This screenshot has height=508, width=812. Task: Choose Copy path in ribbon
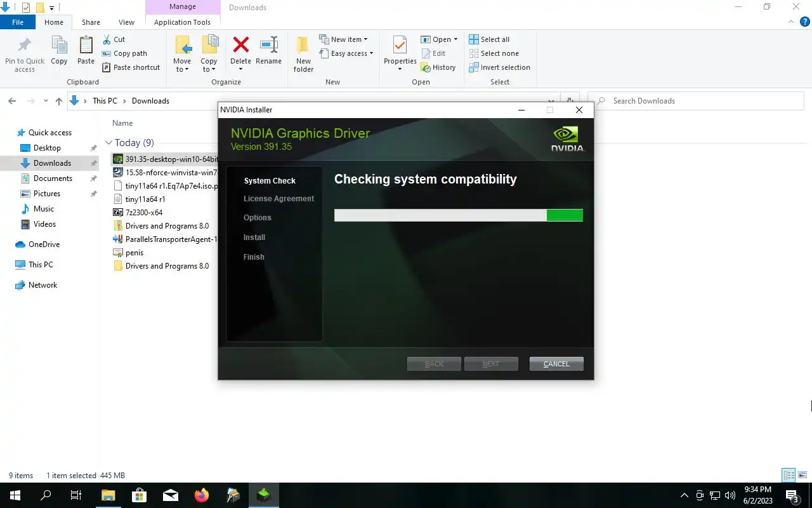coord(124,53)
